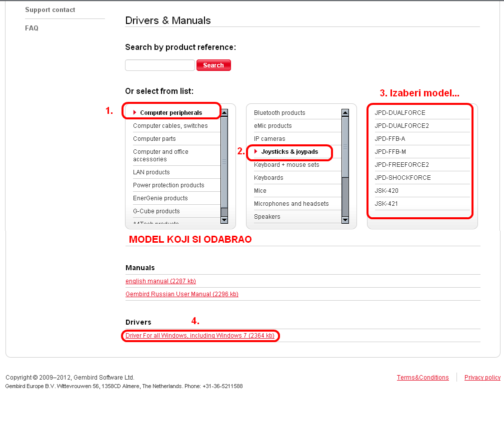Viewport: 504px width, 444px height.
Task: Choose model JPD-DUALFORCE
Action: pyautogui.click(x=400, y=113)
